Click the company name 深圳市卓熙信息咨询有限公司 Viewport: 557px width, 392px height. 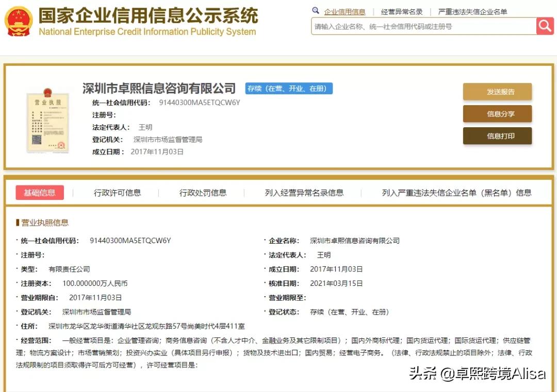(x=158, y=88)
